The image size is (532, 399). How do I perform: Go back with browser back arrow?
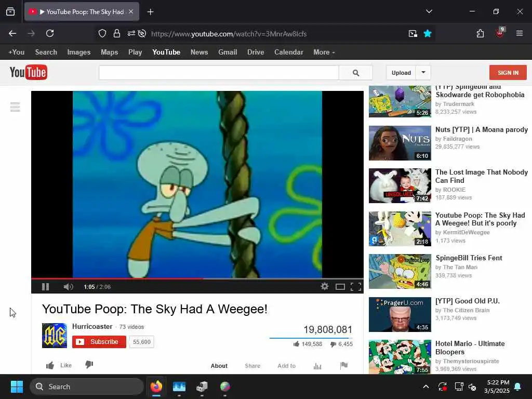[12, 33]
